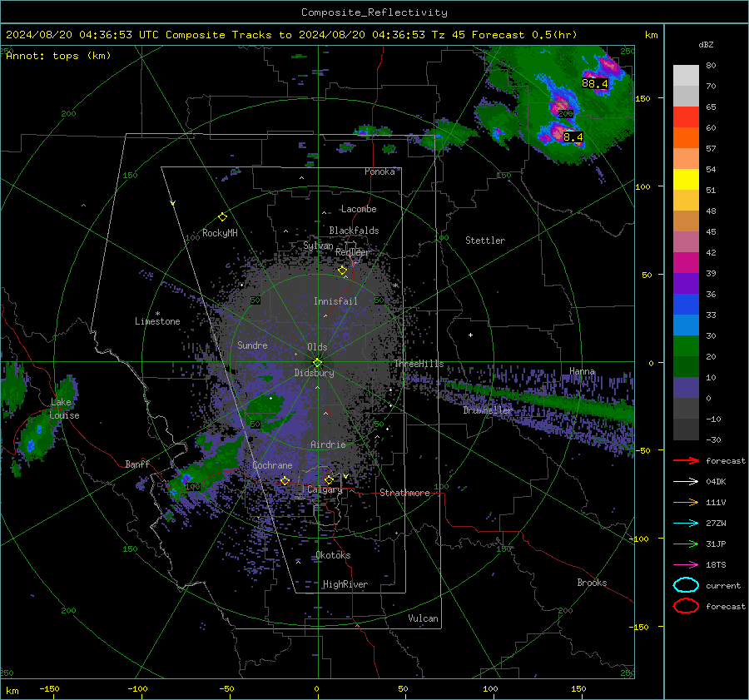Click the white 04DK arrow icon

(686, 481)
